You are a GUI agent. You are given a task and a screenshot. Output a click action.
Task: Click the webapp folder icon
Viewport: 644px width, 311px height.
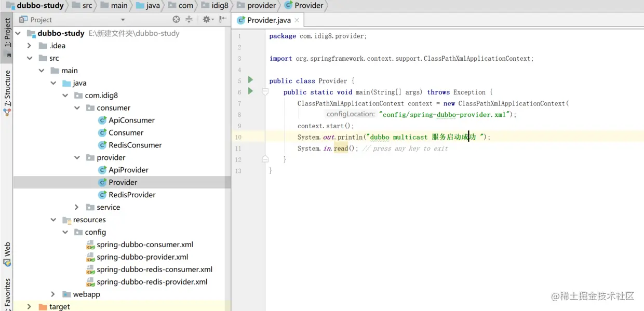(66, 294)
